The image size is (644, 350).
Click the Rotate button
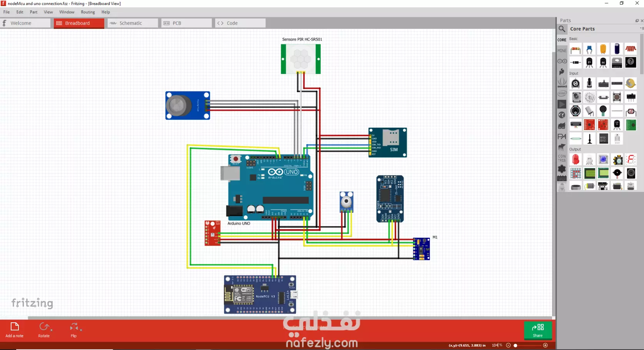pyautogui.click(x=44, y=330)
